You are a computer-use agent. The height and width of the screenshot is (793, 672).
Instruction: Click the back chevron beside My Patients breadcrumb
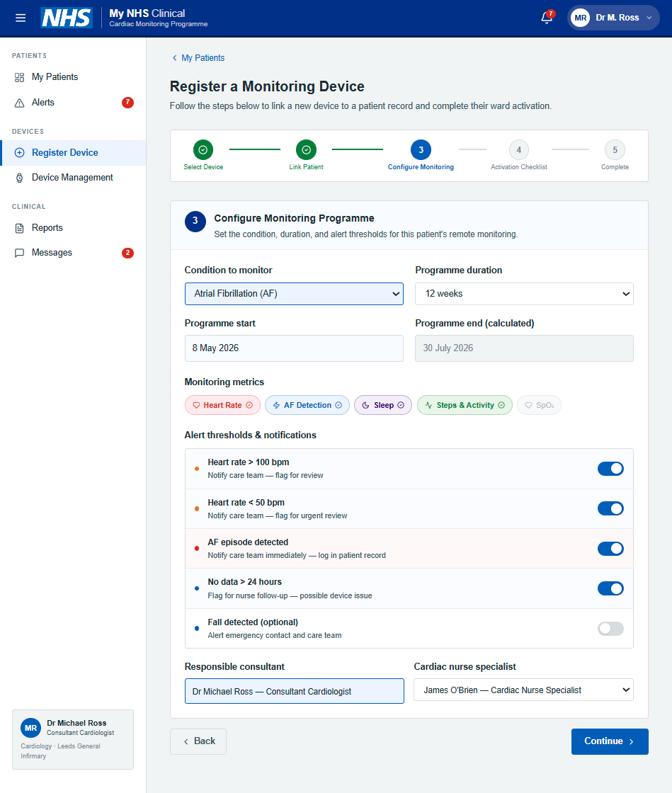174,57
